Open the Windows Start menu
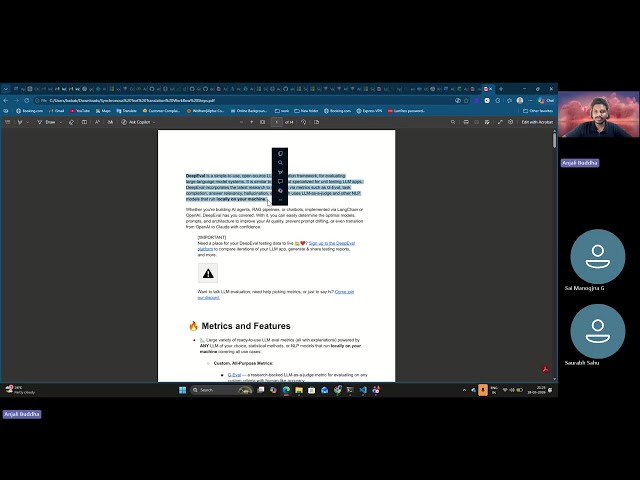This screenshot has height=480, width=640. [182, 390]
